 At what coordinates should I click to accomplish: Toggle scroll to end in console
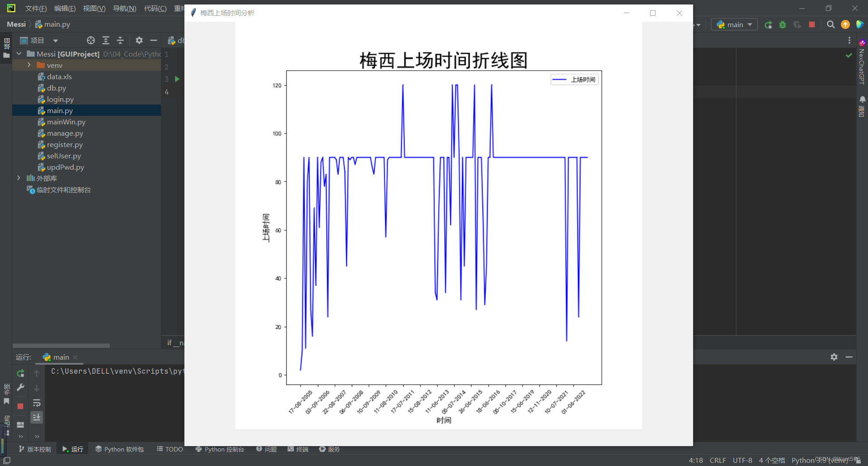click(x=37, y=417)
